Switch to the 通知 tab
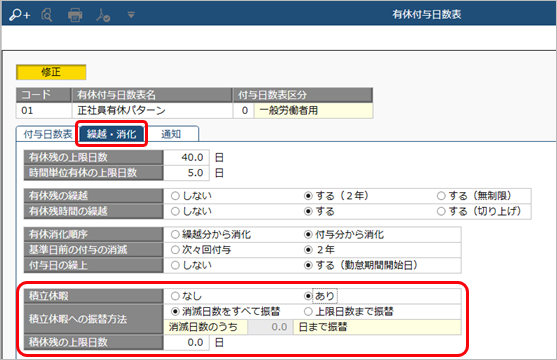Screen dimensions: 557x360 [171, 134]
